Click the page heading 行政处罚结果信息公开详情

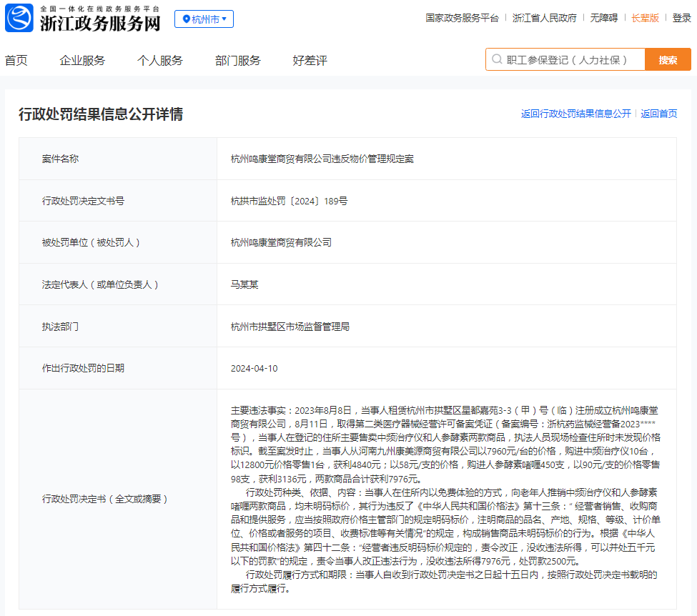click(x=101, y=114)
